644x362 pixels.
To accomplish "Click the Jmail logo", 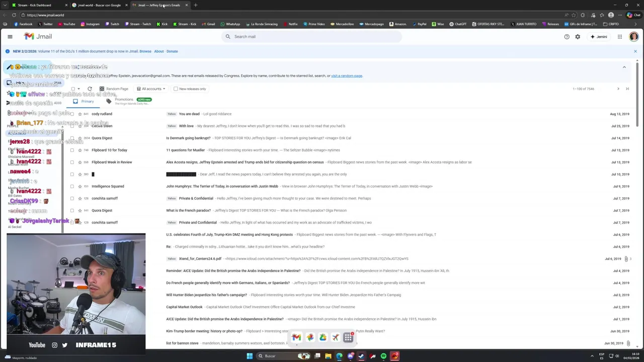I will tap(38, 37).
